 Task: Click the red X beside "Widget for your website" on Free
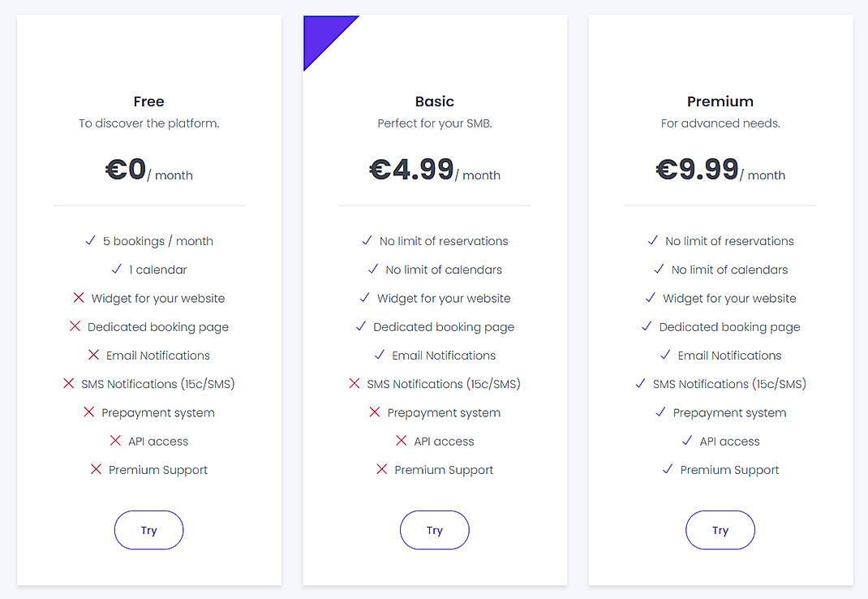click(x=79, y=298)
